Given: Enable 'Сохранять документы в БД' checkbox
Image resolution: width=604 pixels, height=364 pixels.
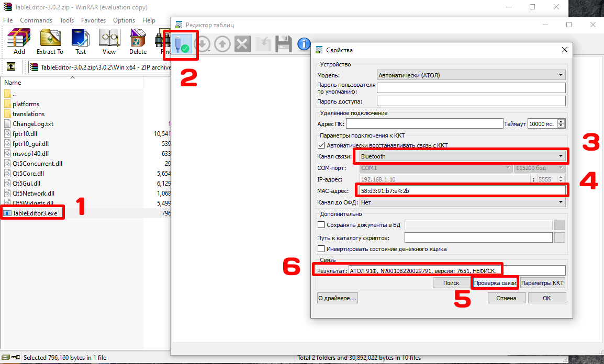Looking at the screenshot, I should [x=321, y=225].
